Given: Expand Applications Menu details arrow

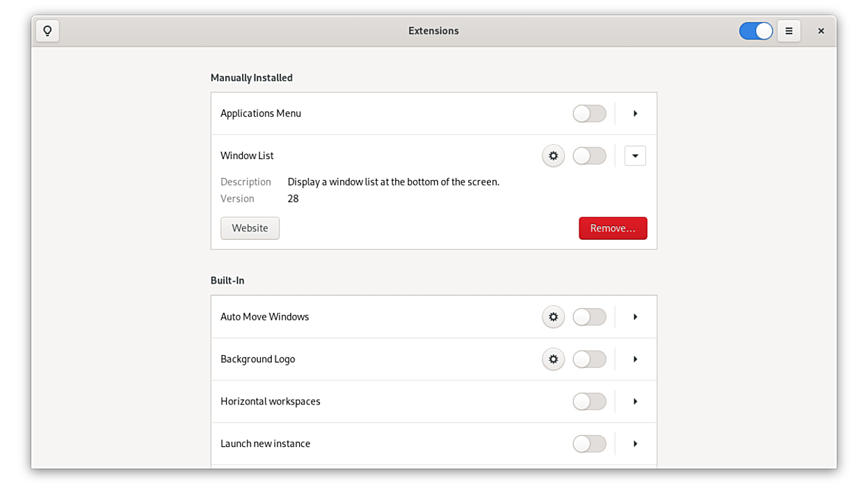Looking at the screenshot, I should pyautogui.click(x=635, y=113).
